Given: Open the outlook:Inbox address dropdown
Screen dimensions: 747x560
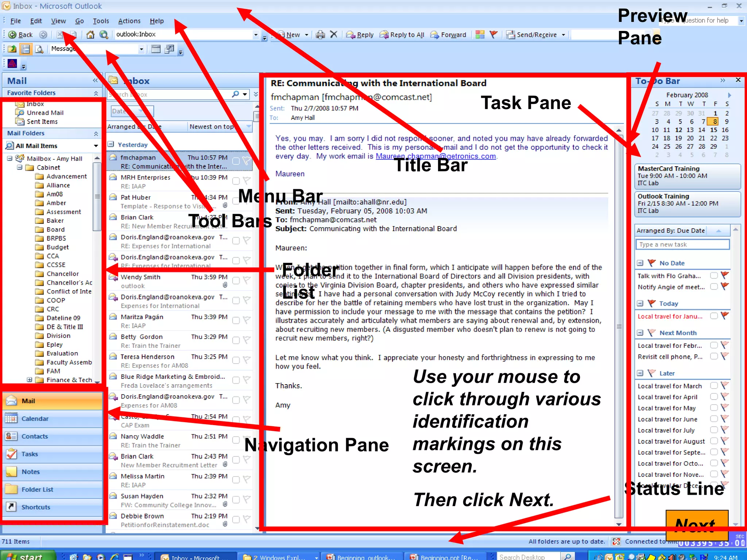Looking at the screenshot, I should [256, 35].
